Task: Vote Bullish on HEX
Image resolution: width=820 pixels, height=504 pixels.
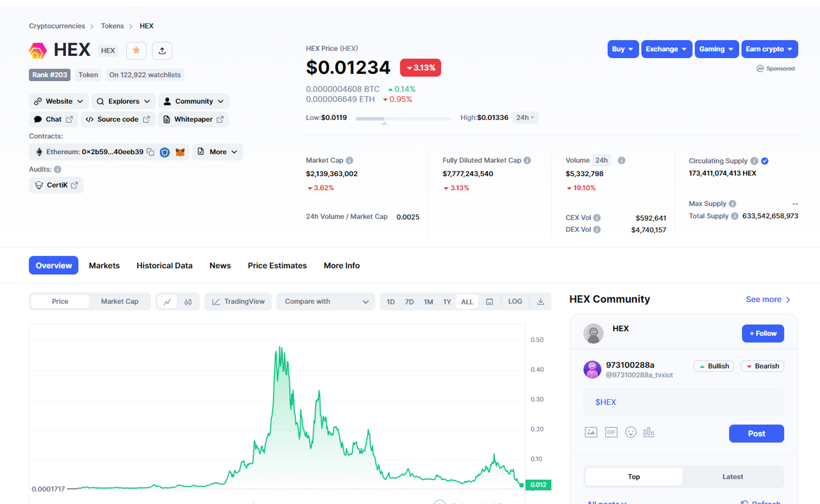Action: tap(714, 366)
